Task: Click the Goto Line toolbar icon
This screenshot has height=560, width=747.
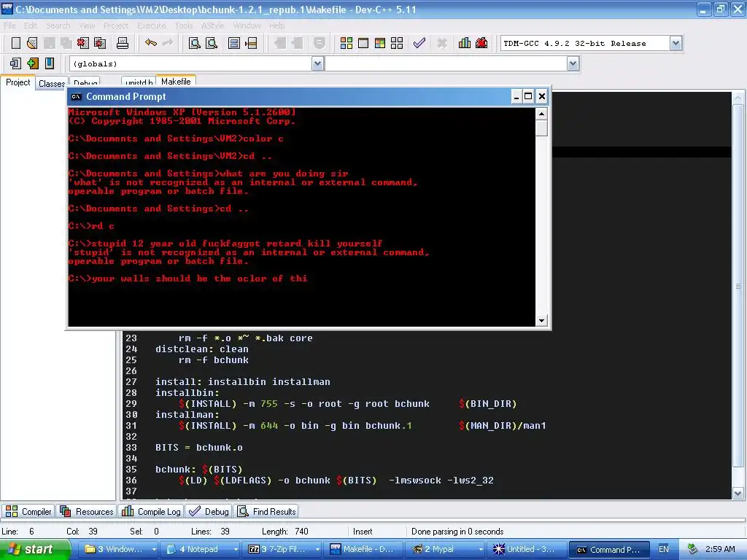Action: point(251,43)
